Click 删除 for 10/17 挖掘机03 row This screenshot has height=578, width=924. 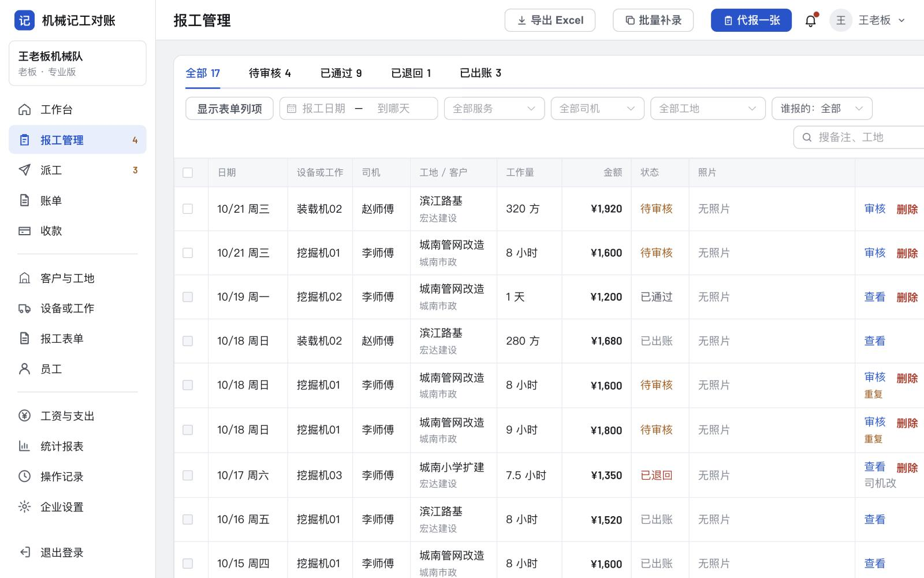point(907,468)
